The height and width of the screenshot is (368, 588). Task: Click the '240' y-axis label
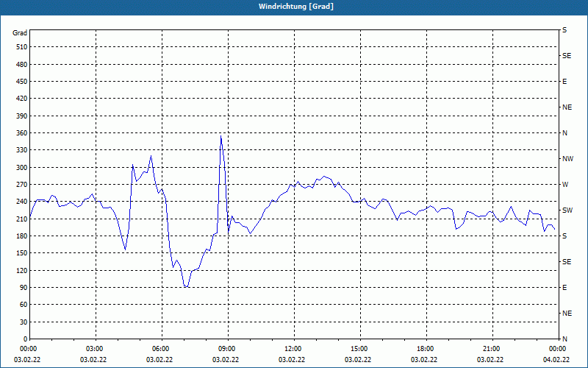click(22, 202)
